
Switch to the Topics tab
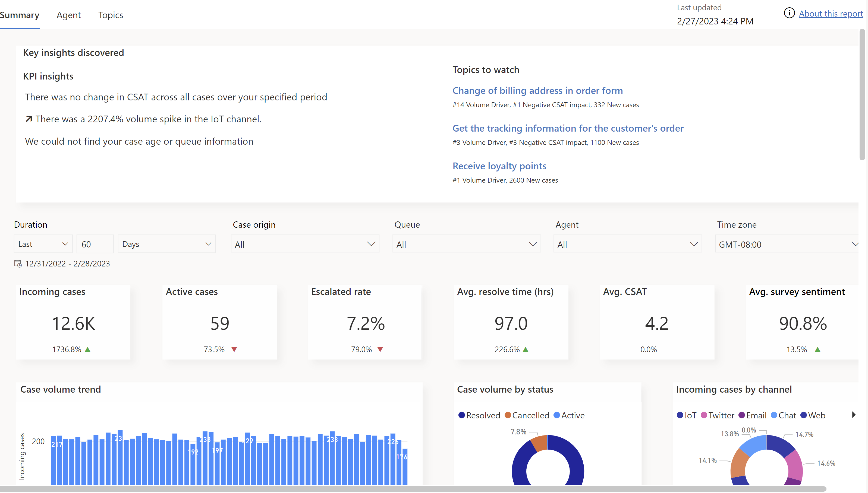click(x=111, y=15)
